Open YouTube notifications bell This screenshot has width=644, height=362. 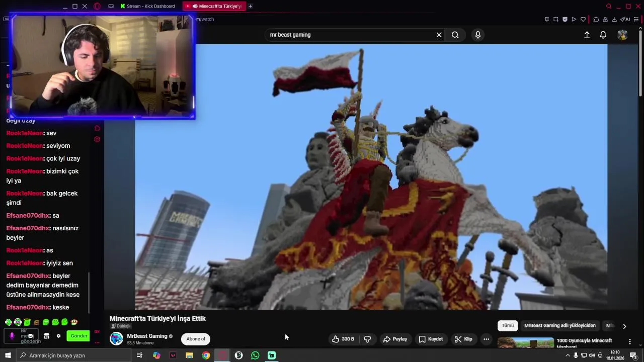pyautogui.click(x=603, y=35)
